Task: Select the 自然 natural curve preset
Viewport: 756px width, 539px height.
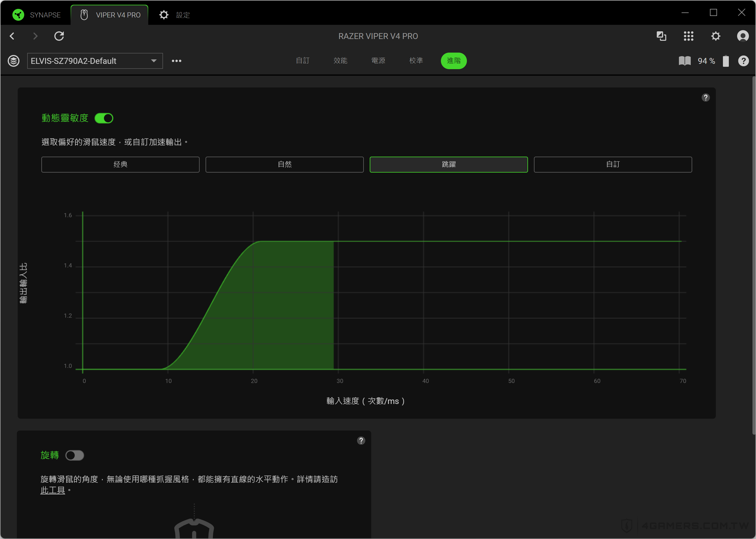Action: 284,164
